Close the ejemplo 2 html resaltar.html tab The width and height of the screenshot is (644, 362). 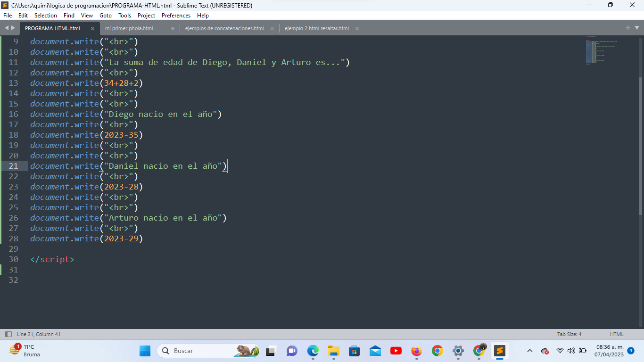pyautogui.click(x=357, y=28)
